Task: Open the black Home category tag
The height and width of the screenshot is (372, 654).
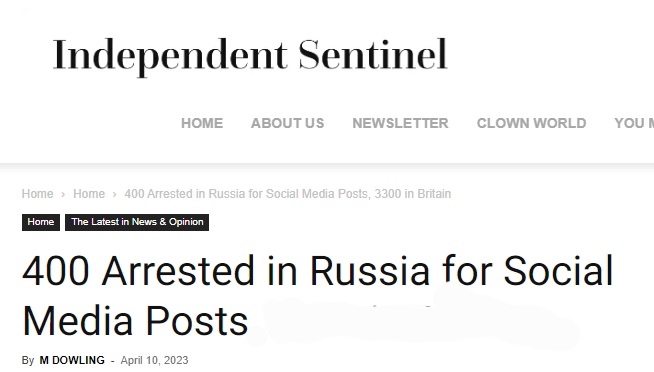Action: (x=41, y=222)
